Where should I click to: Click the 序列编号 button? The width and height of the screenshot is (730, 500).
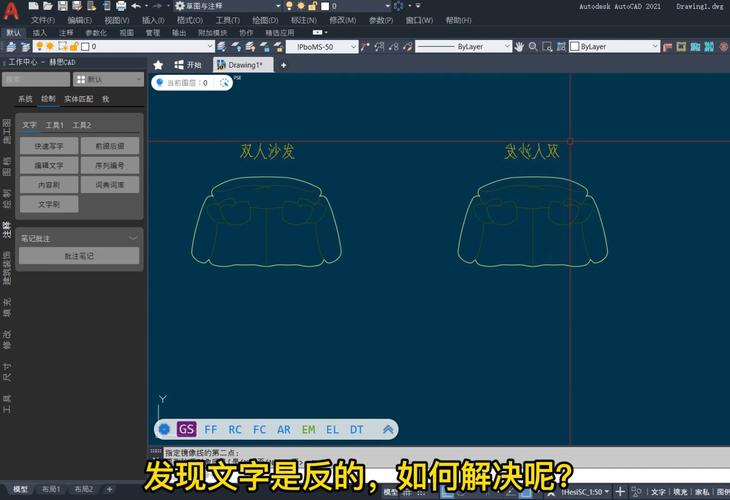tap(110, 165)
